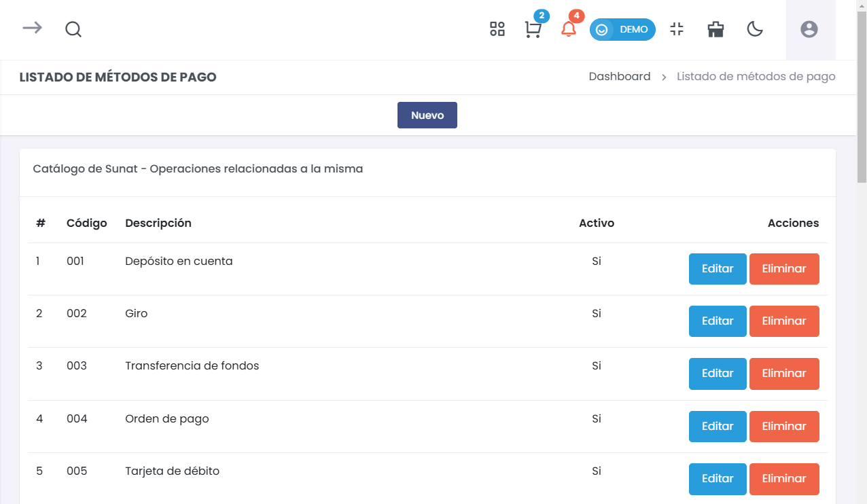Delete the Transferencia de fondos method
The width and height of the screenshot is (867, 504).
784,373
